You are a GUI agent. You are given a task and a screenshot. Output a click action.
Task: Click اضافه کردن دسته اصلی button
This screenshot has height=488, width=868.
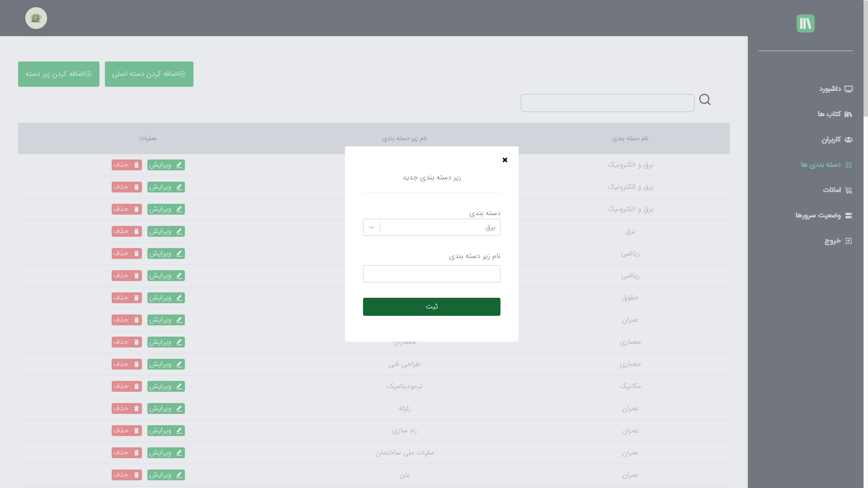coord(149,74)
